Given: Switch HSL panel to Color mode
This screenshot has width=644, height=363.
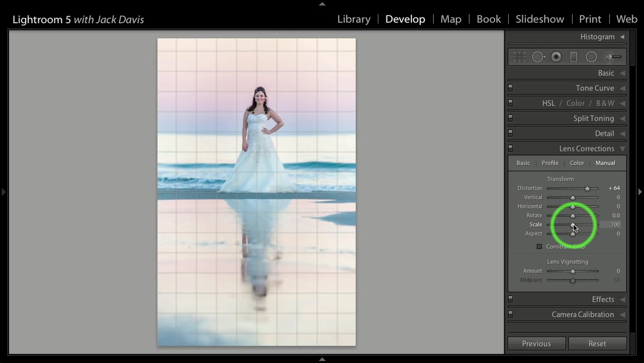Looking at the screenshot, I should (575, 103).
